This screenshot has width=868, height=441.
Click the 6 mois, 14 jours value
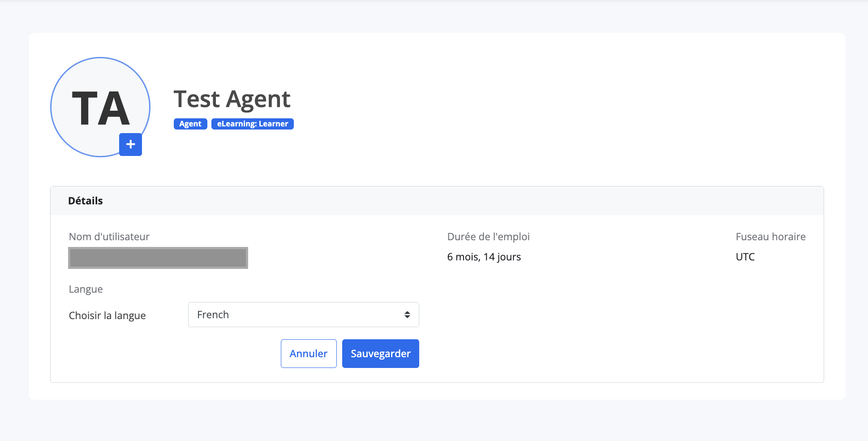pos(484,257)
